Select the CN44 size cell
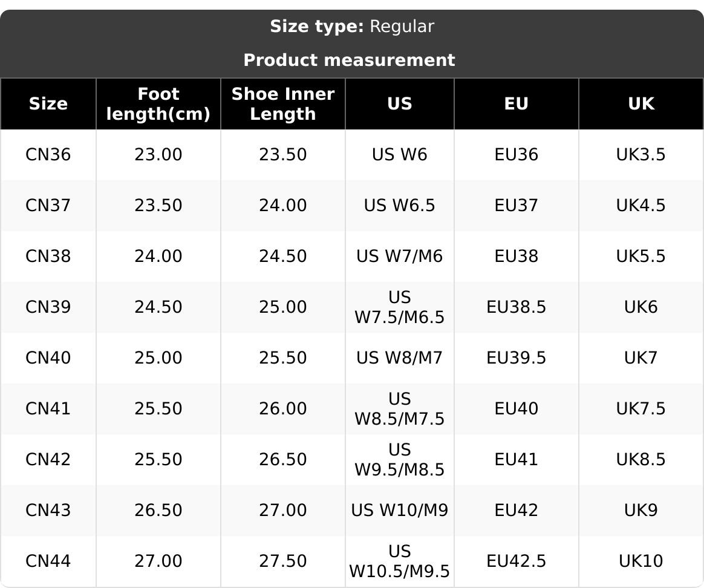 pyautogui.click(x=48, y=561)
